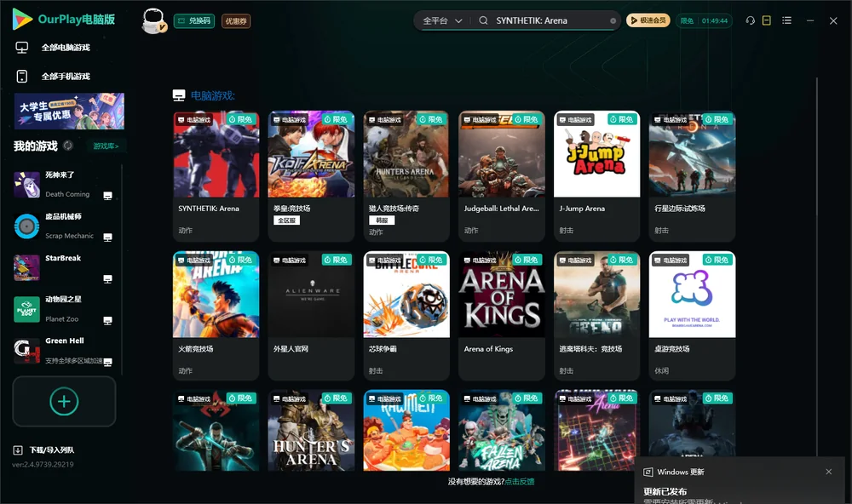
Task: Add a game with the plus button
Action: tap(64, 401)
